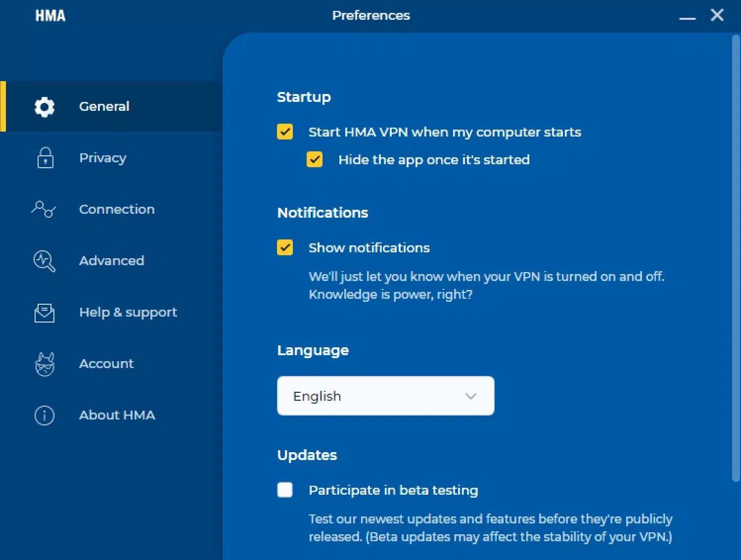Minimize the Preferences window

tap(687, 16)
